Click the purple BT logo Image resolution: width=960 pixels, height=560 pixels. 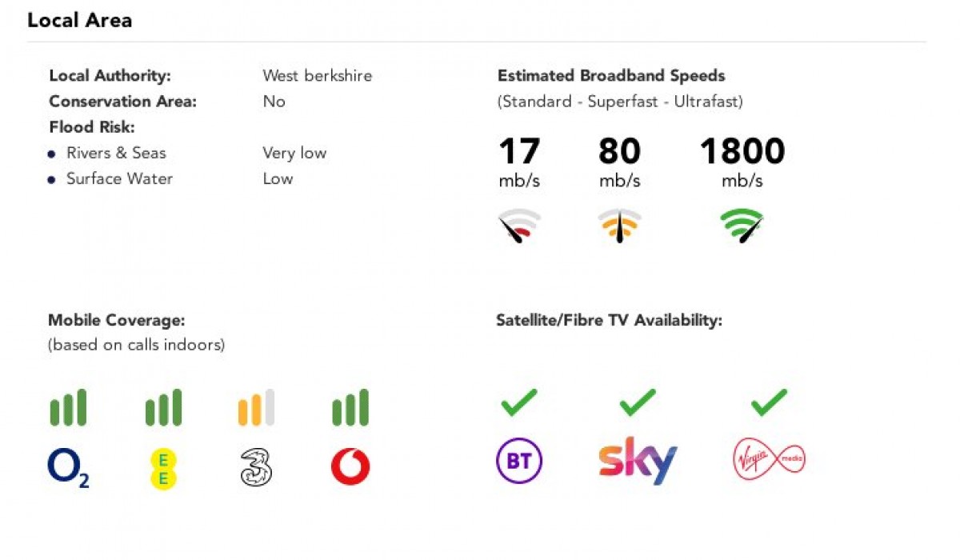pyautogui.click(x=519, y=461)
